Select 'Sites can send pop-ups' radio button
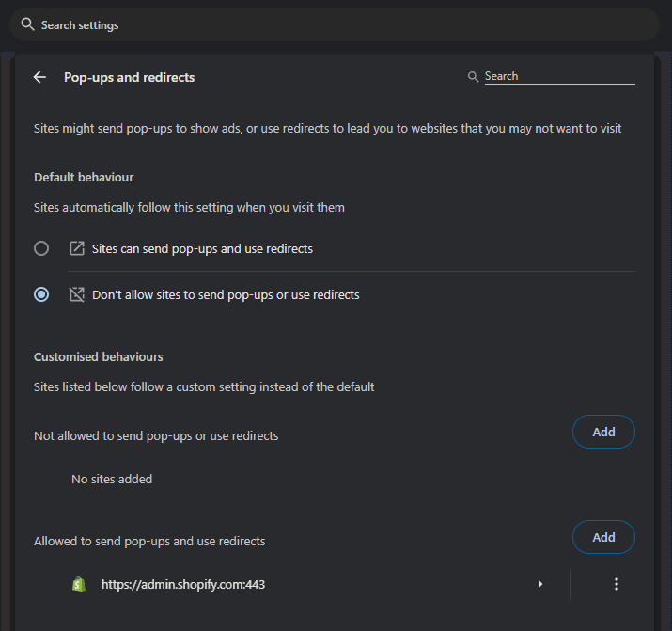Image resolution: width=672 pixels, height=631 pixels. 41,249
